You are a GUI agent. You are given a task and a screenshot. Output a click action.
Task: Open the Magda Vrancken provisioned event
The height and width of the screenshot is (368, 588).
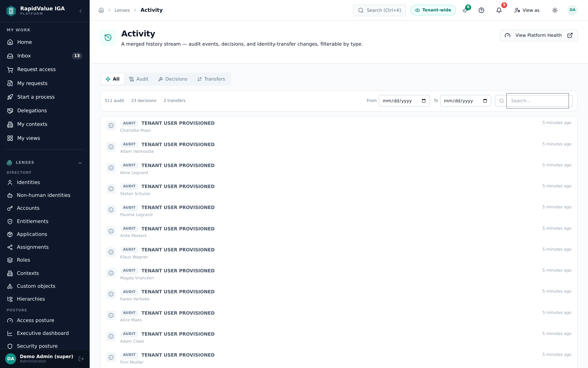339,274
